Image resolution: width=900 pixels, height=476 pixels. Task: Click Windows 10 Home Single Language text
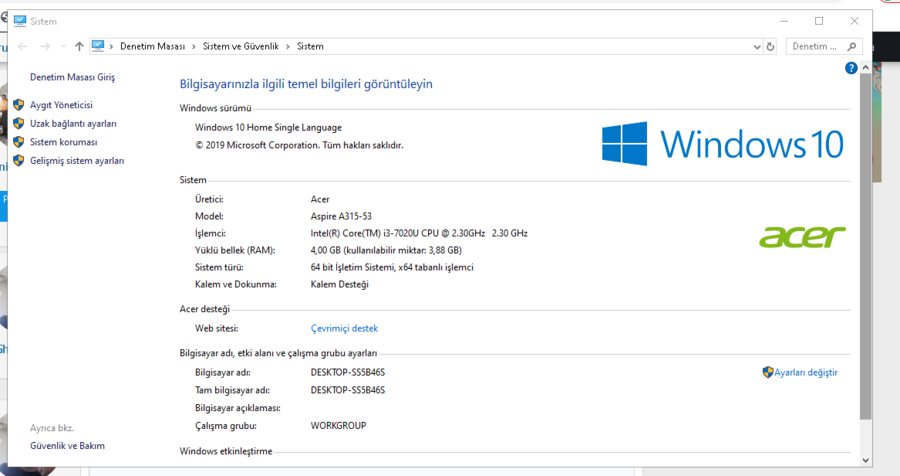268,127
